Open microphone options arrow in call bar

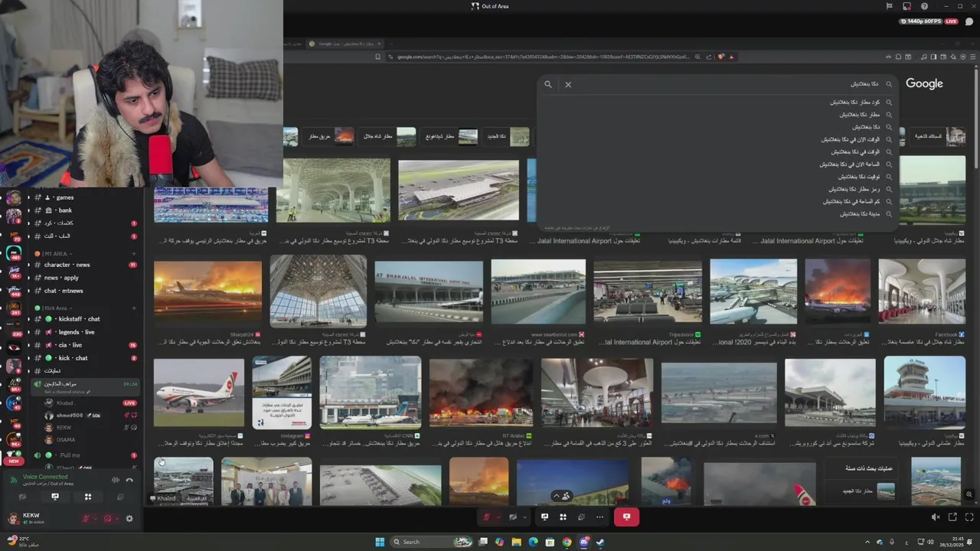(498, 517)
